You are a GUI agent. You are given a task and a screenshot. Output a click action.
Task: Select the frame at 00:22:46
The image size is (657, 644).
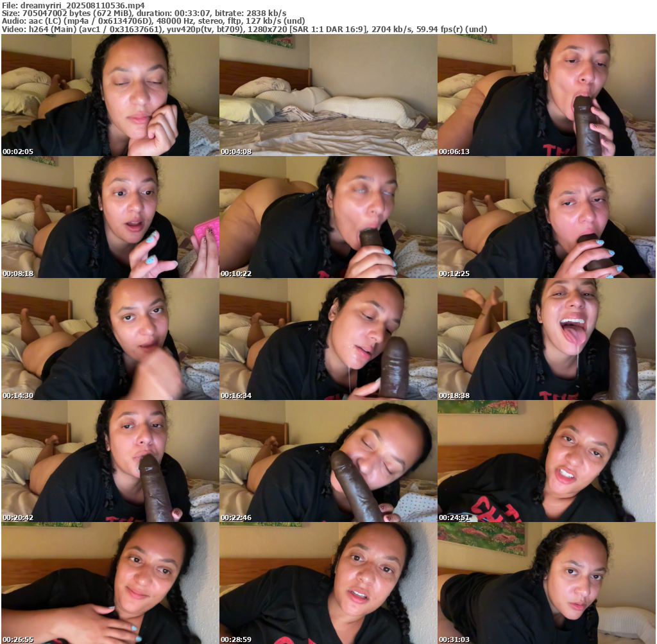click(328, 461)
